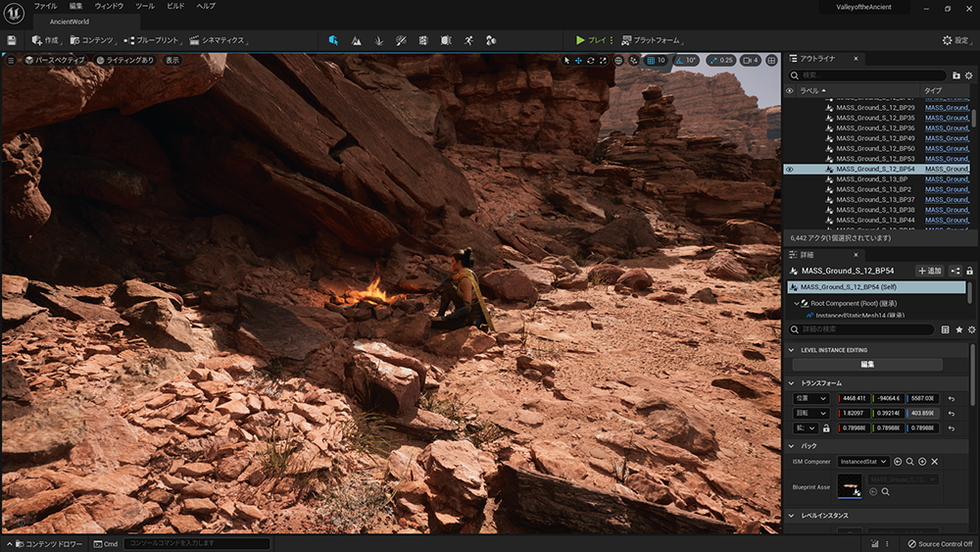Switch to Foliage mode icon
The width and height of the screenshot is (980, 552).
tap(378, 40)
